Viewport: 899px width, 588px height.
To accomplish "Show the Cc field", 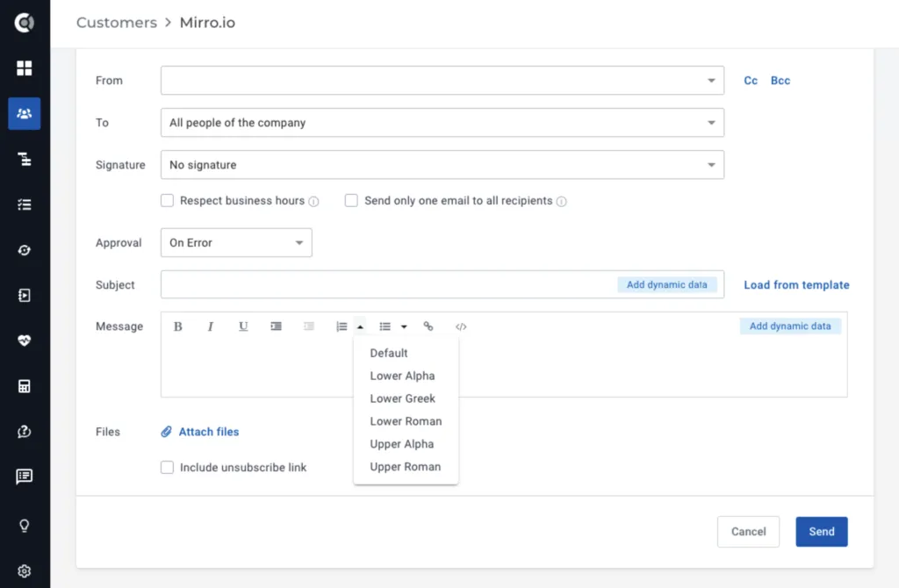I will [x=751, y=81].
